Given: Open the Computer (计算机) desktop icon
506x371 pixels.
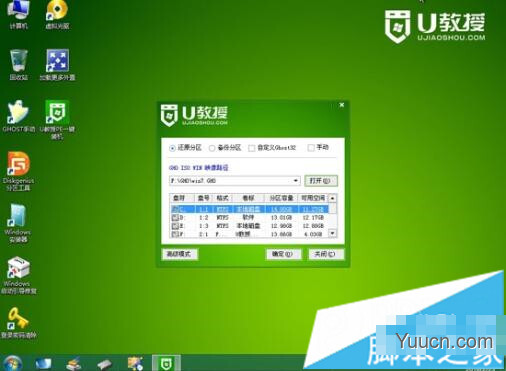Looking at the screenshot, I should coord(18,14).
